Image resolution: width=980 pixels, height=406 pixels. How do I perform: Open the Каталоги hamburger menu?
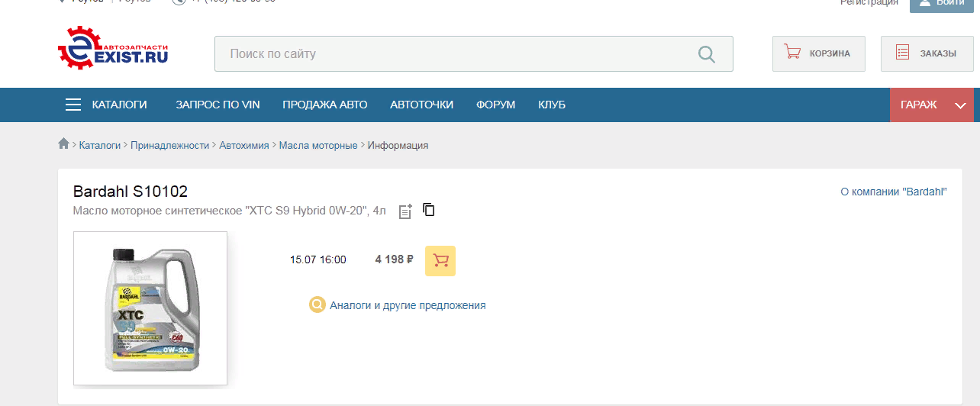pyautogui.click(x=106, y=105)
